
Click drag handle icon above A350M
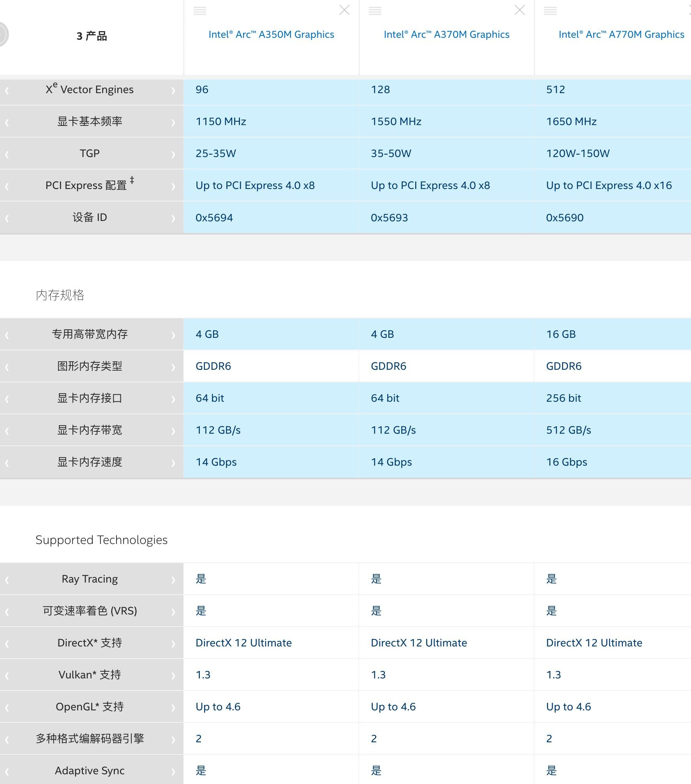click(x=200, y=11)
